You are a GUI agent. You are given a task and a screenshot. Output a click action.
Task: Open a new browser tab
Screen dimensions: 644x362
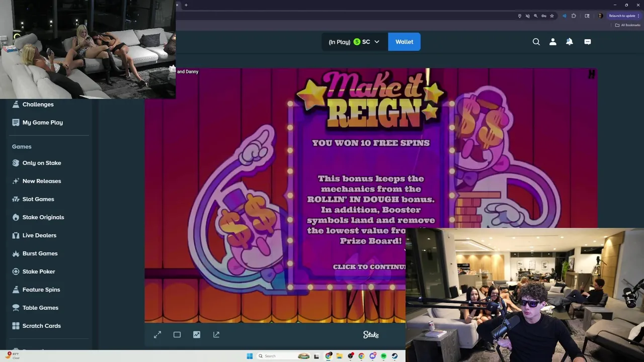coord(186,5)
